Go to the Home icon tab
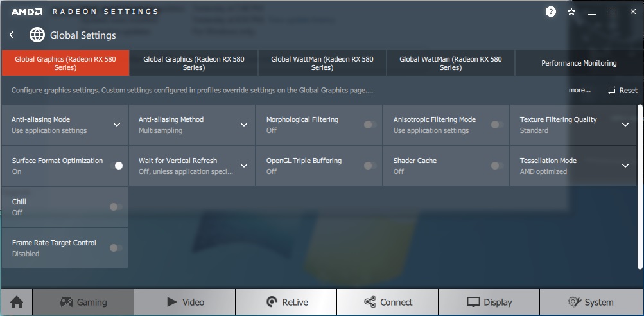Image resolution: width=644 pixels, height=316 pixels. [17, 302]
